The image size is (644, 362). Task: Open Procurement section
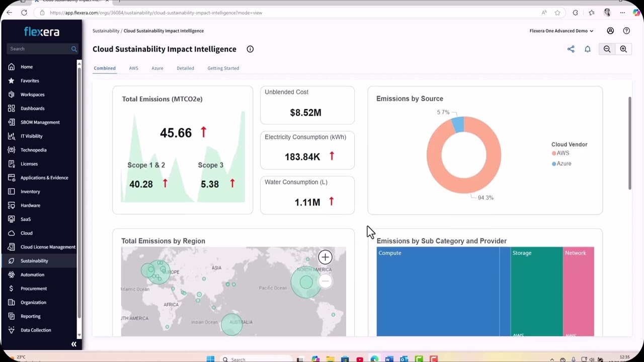tap(34, 289)
